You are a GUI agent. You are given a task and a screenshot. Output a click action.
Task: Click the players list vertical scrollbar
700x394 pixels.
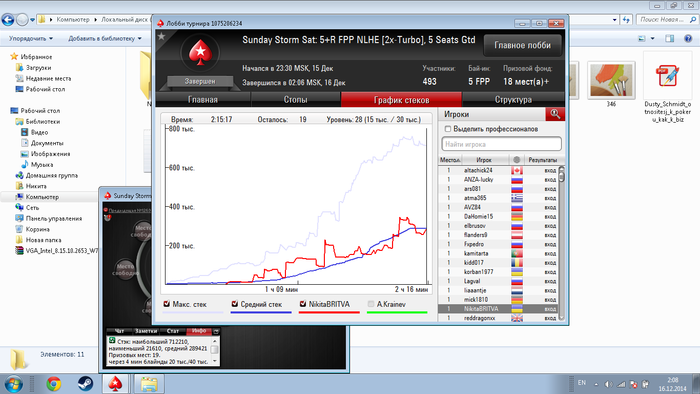point(562,243)
